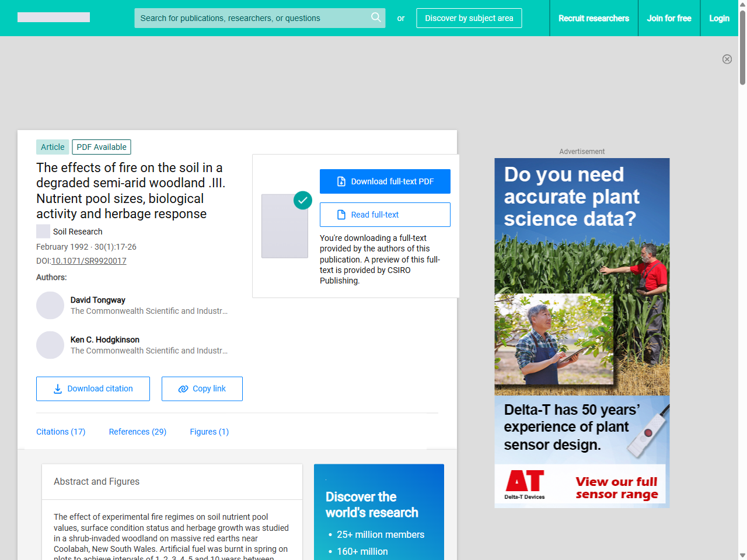Open the DOI 10.1071/SR9920017 link
747x560 pixels.
coord(89,261)
